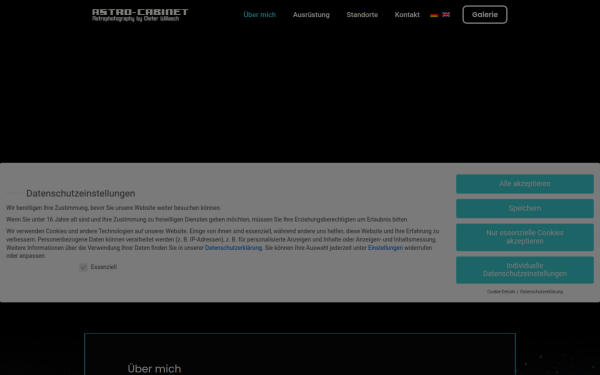This screenshot has height=375, width=600.
Task: Click the Astro-Cabinet logo
Action: click(x=140, y=15)
